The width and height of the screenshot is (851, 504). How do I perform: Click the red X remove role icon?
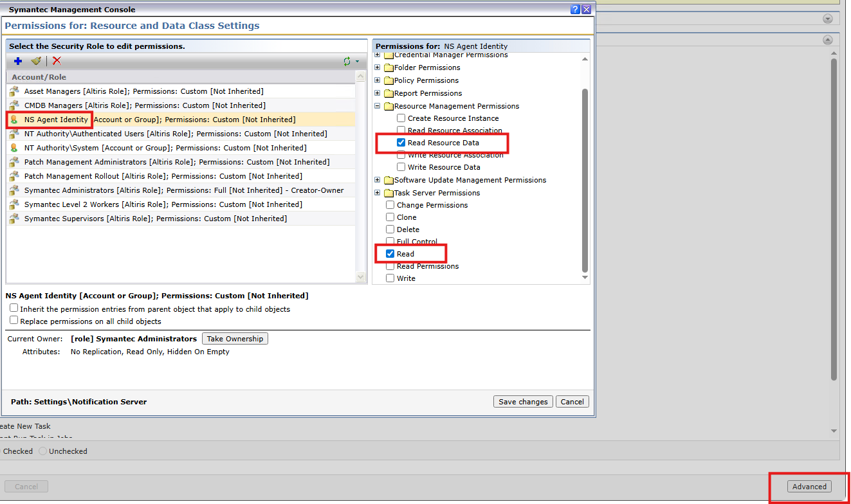pos(57,61)
